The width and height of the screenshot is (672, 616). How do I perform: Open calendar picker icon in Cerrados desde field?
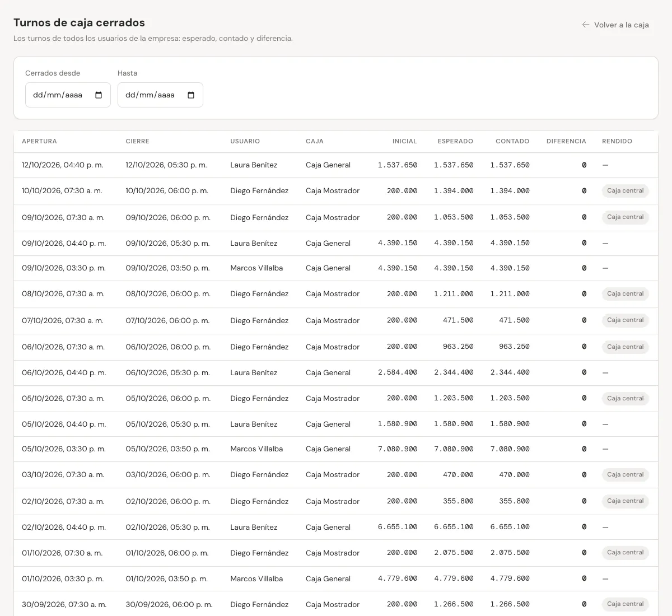click(x=99, y=95)
